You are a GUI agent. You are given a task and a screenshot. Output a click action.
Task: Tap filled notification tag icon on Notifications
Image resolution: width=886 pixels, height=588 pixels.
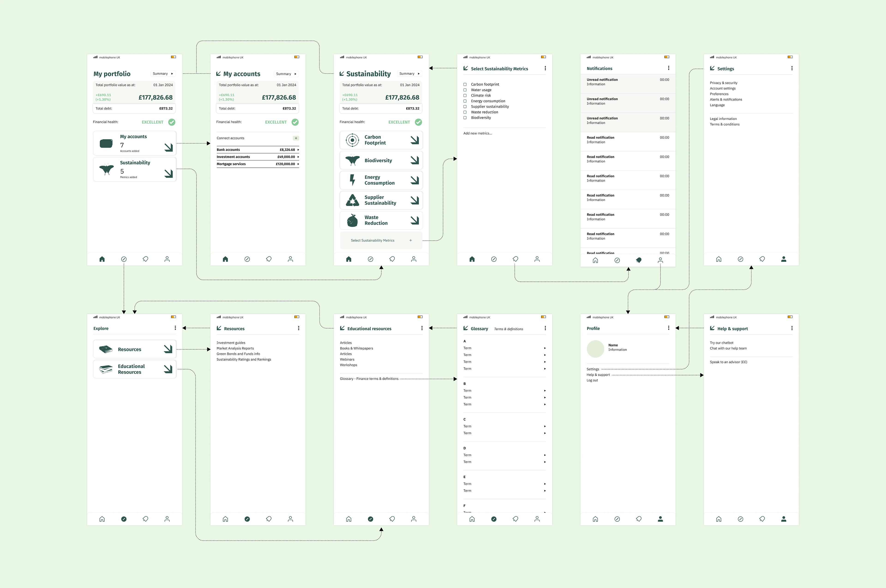[638, 260]
